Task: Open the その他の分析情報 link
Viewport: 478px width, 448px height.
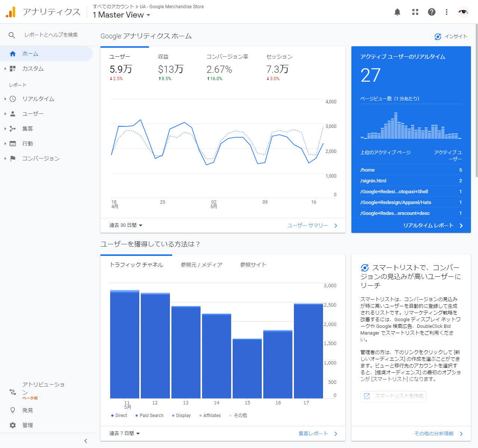Action: coord(434,434)
